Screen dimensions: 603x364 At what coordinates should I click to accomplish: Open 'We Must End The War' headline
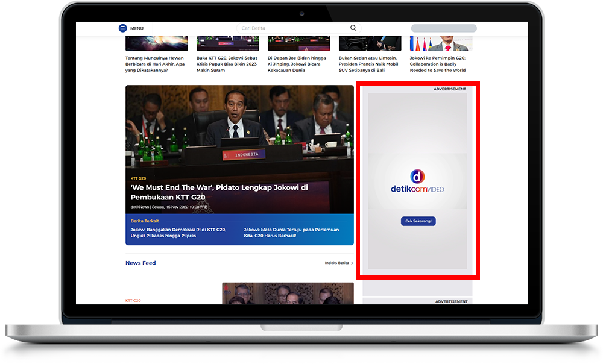point(219,192)
